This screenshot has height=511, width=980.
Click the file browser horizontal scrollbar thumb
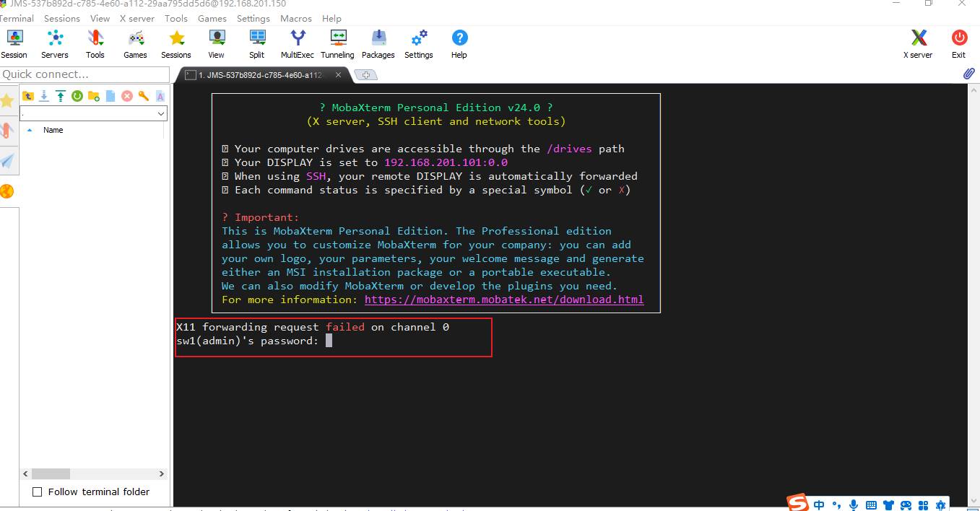[51, 474]
